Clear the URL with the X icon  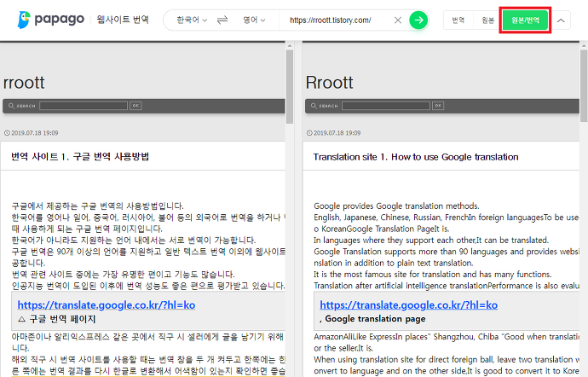point(398,20)
